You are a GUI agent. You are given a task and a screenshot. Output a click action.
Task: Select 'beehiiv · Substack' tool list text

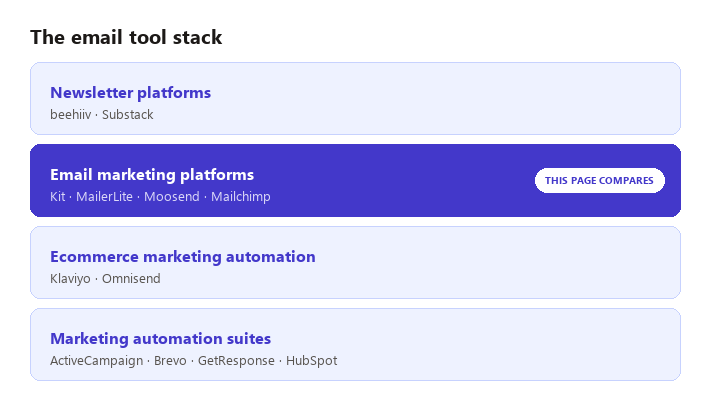point(102,115)
